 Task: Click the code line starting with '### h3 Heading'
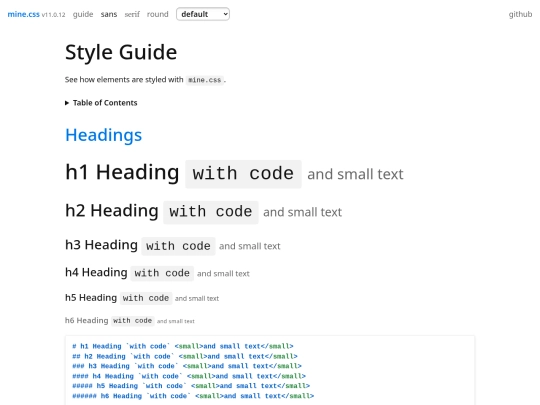[x=187, y=366]
